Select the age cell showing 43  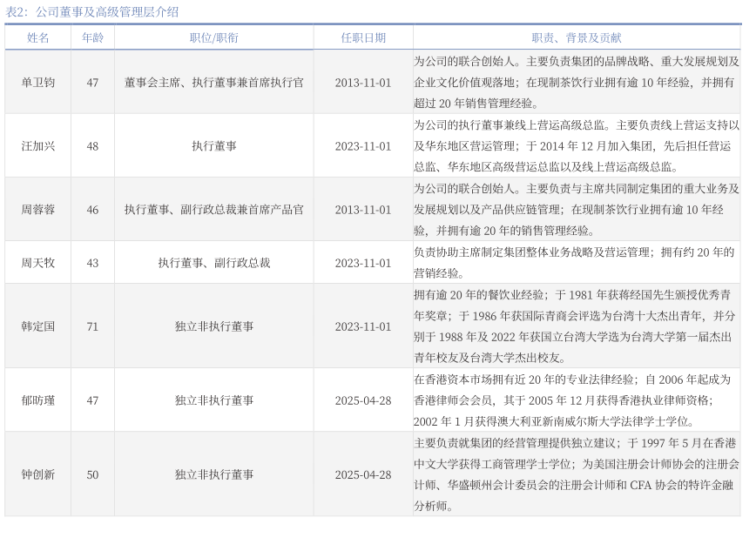[x=92, y=263]
